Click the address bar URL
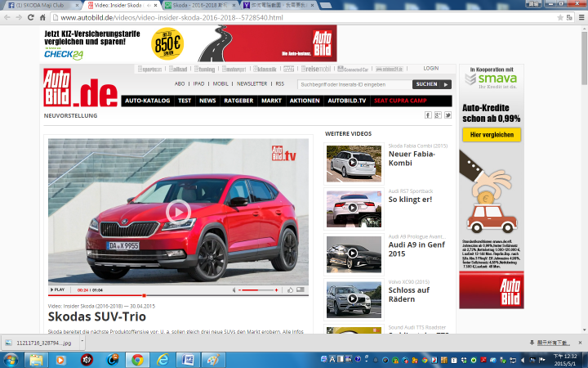Screen dimensions: 588x368 click(171, 18)
